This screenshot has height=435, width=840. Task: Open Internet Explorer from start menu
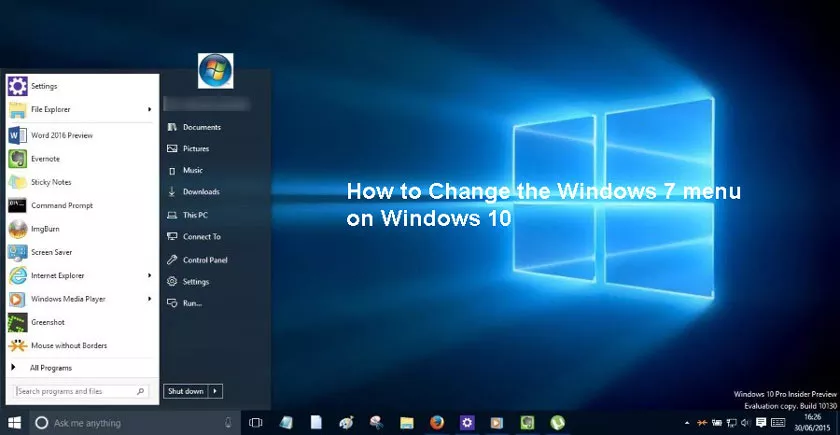(x=82, y=275)
